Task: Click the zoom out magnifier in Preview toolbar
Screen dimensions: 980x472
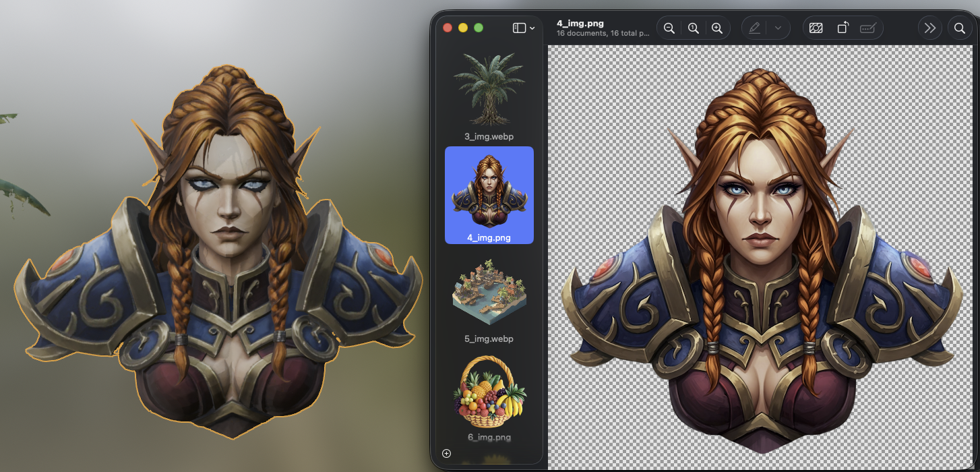Action: point(669,28)
